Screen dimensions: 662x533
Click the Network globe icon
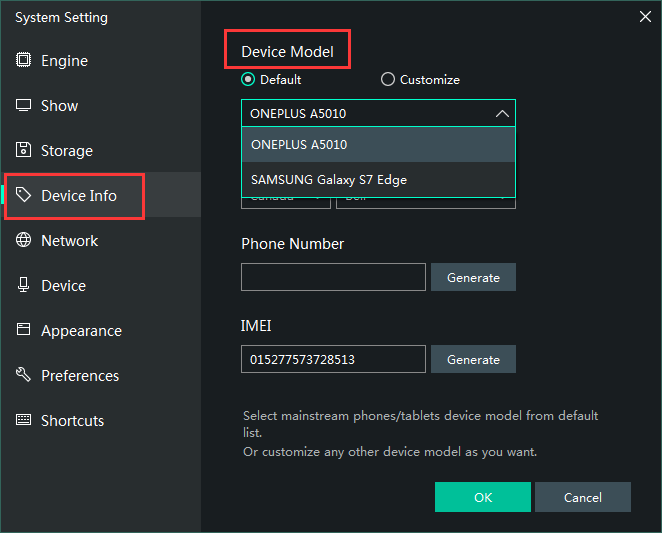pyautogui.click(x=23, y=241)
